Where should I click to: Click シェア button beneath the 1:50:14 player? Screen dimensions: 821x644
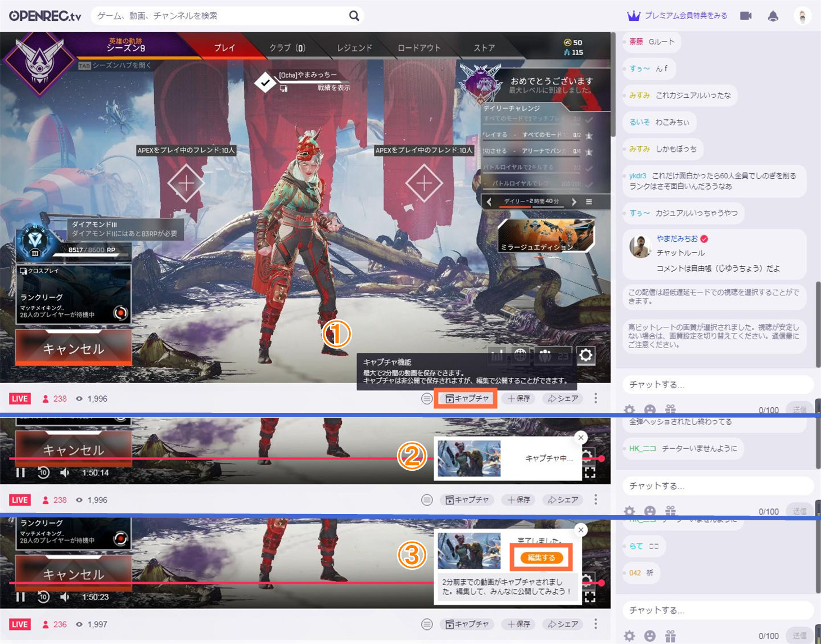[x=563, y=500]
